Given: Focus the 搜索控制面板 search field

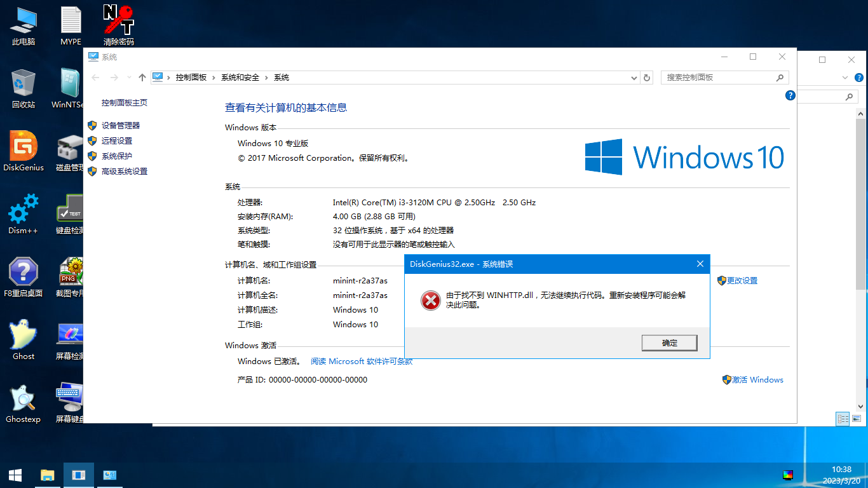Looking at the screenshot, I should pyautogui.click(x=724, y=78).
